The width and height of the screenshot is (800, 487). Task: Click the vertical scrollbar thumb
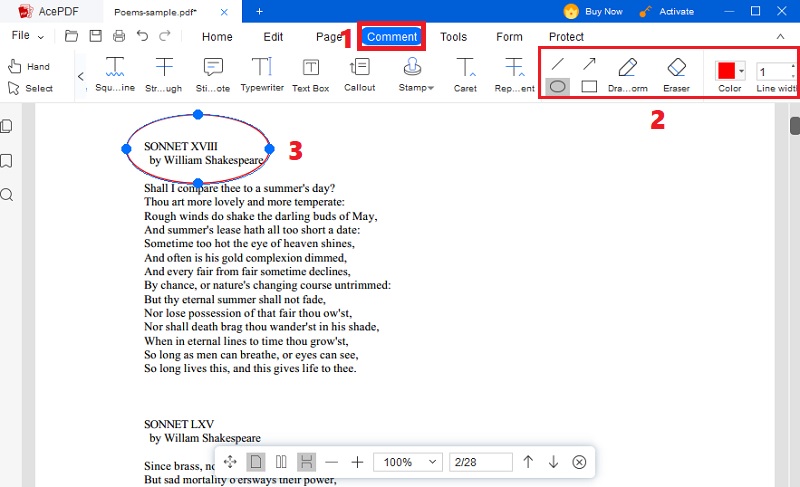click(x=795, y=126)
